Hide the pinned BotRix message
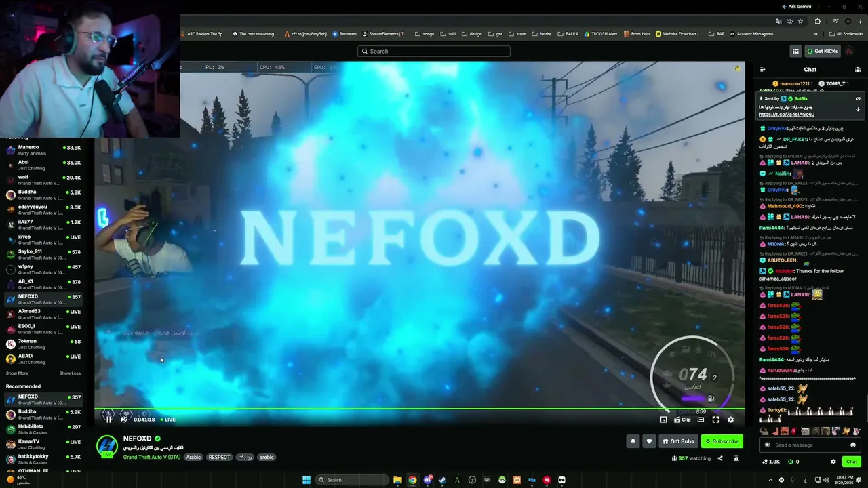The width and height of the screenshot is (868, 488). coord(858,98)
